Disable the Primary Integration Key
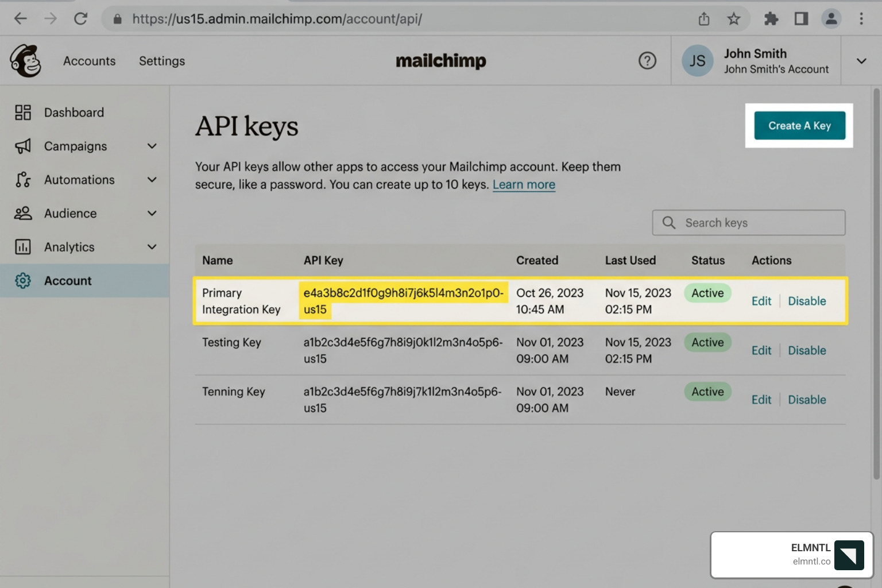Screen dimensions: 882x588 (x=807, y=301)
